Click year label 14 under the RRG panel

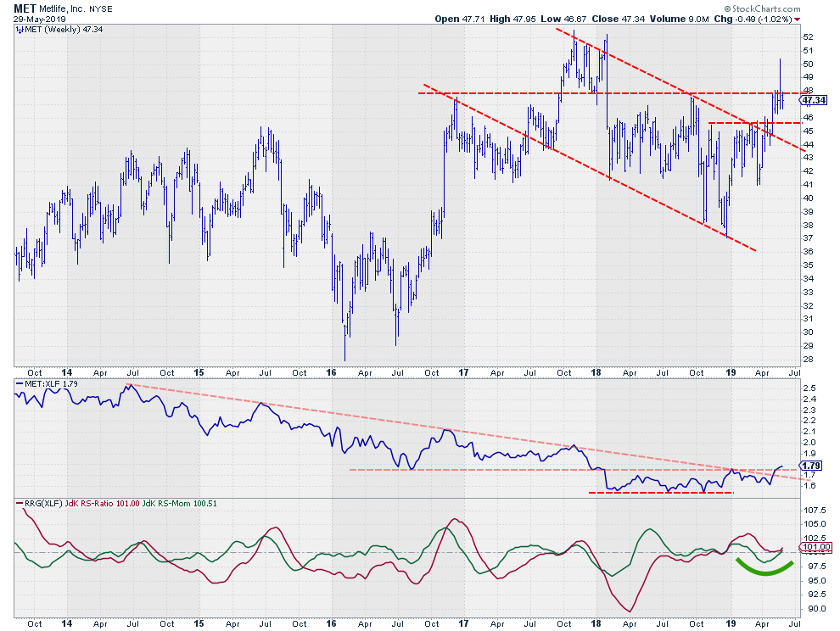point(66,623)
